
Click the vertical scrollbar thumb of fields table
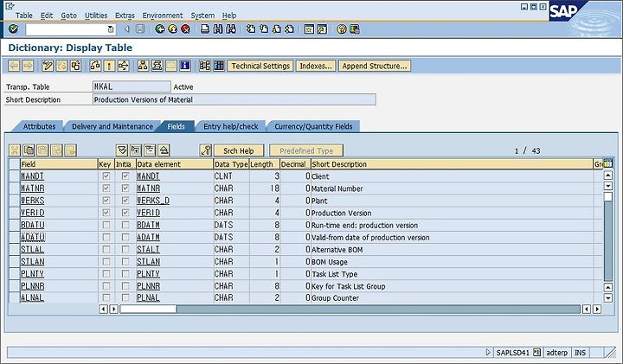(x=608, y=197)
